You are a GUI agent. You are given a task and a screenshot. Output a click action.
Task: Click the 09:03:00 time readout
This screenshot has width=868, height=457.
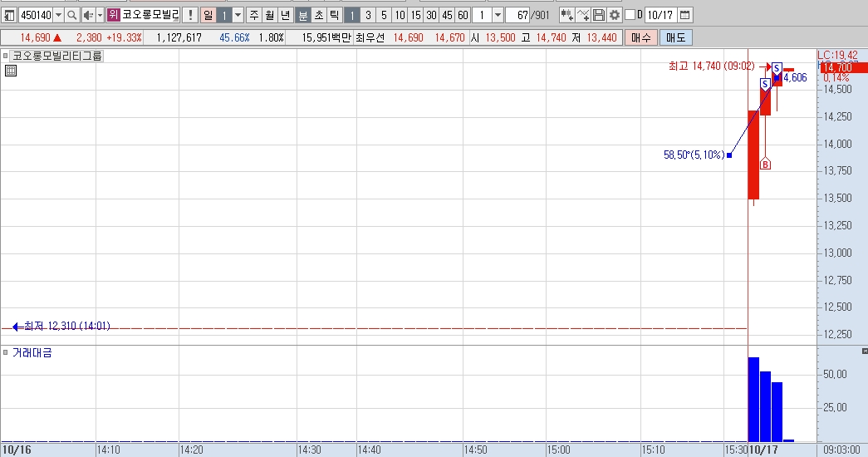pyautogui.click(x=841, y=450)
